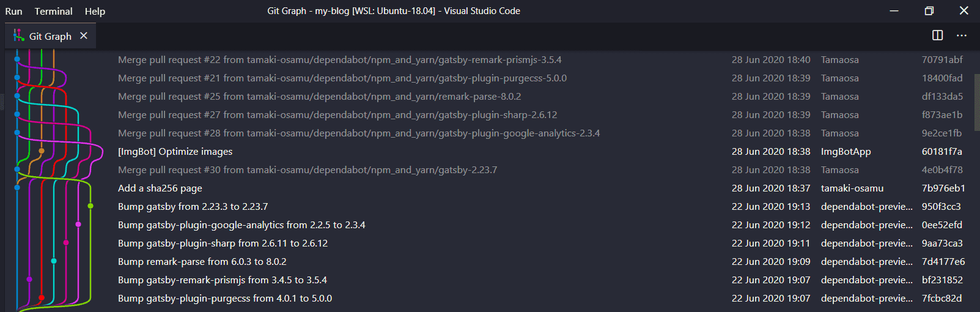Select the Bump gatsby-plugin-sharp commit row

point(223,243)
